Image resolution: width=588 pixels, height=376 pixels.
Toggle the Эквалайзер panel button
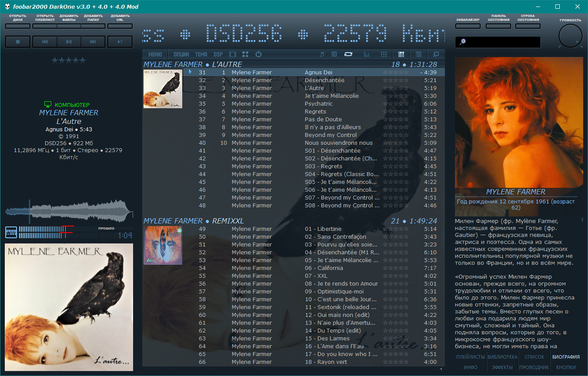pos(468,26)
